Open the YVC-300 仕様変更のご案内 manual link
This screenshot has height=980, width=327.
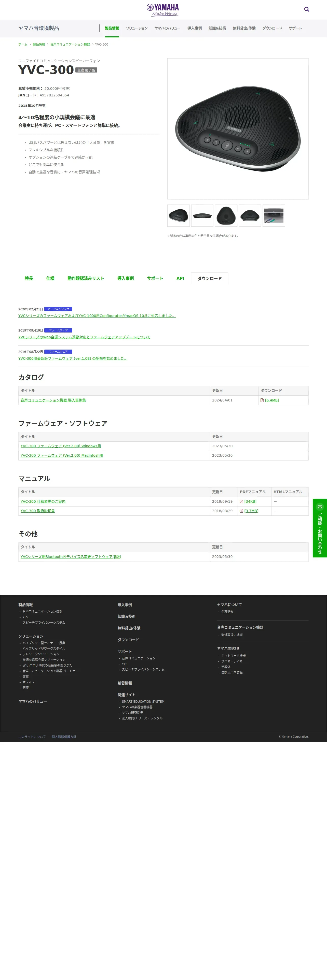43,501
